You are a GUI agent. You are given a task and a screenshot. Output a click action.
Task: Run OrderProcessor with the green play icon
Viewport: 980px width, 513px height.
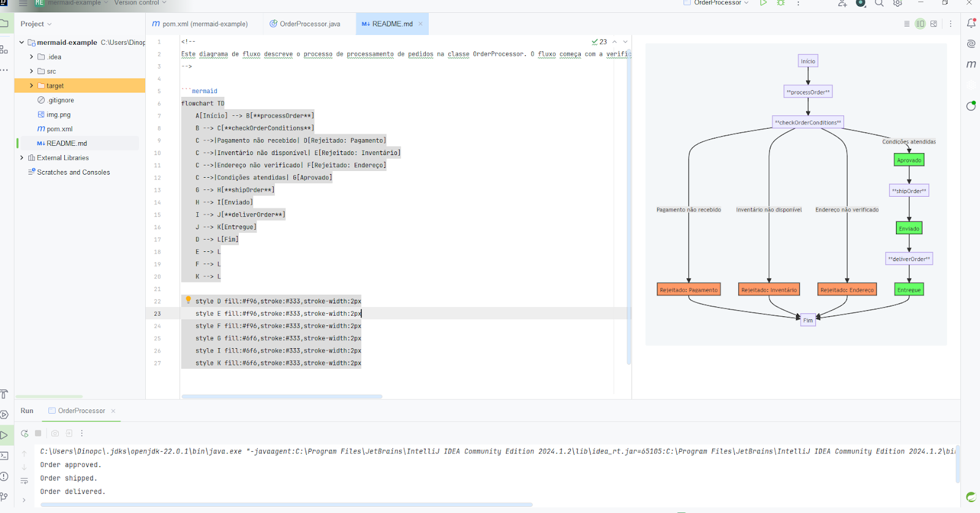(x=763, y=3)
